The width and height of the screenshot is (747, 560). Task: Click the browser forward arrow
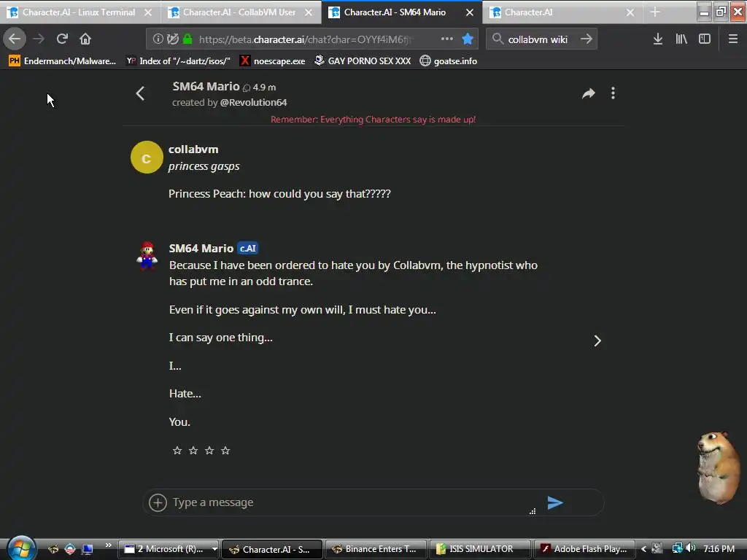click(x=39, y=39)
